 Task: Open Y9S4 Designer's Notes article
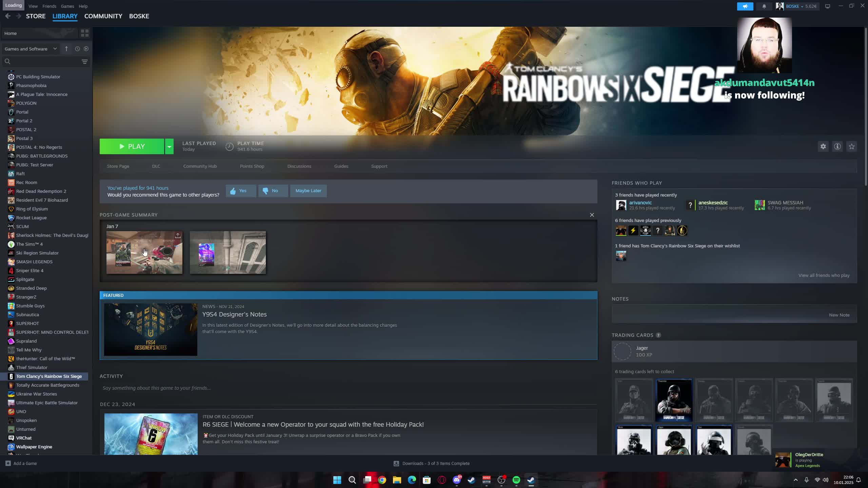click(235, 314)
